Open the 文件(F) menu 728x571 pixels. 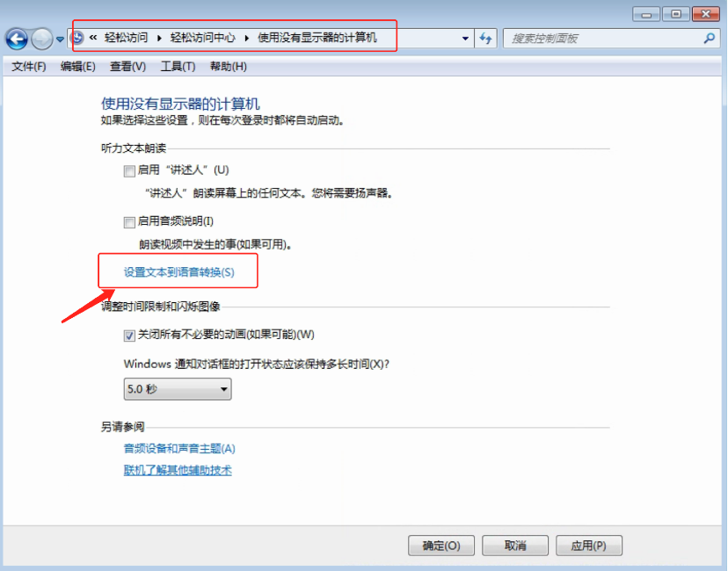click(29, 67)
